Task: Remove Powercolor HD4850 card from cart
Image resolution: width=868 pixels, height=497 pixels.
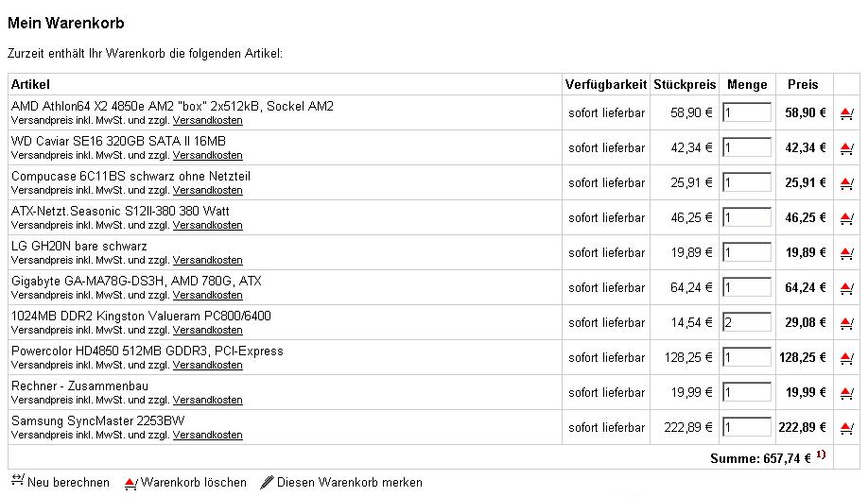Action: tap(846, 357)
